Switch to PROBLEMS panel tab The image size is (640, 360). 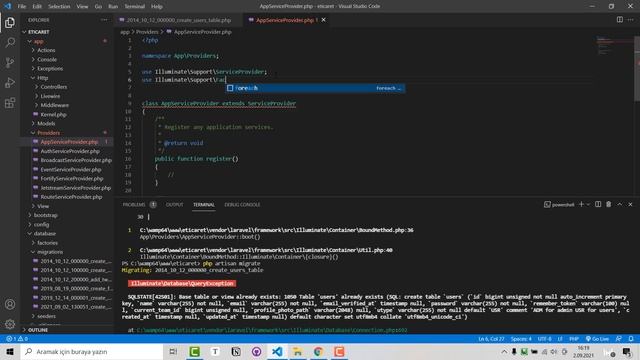134,204
